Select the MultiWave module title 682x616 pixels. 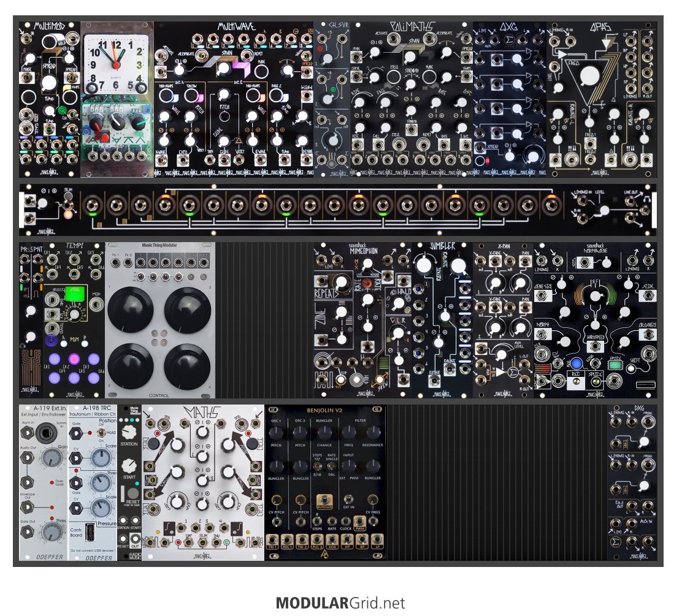(236, 26)
